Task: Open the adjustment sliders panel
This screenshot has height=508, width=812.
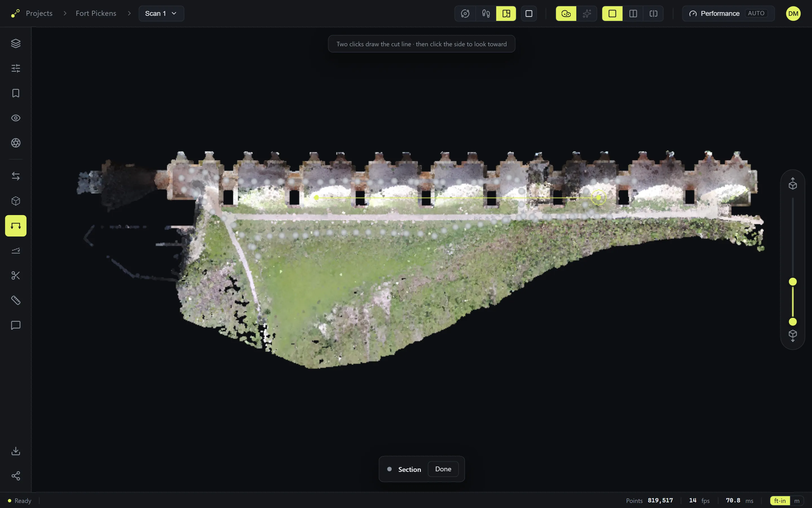Action: click(x=16, y=68)
